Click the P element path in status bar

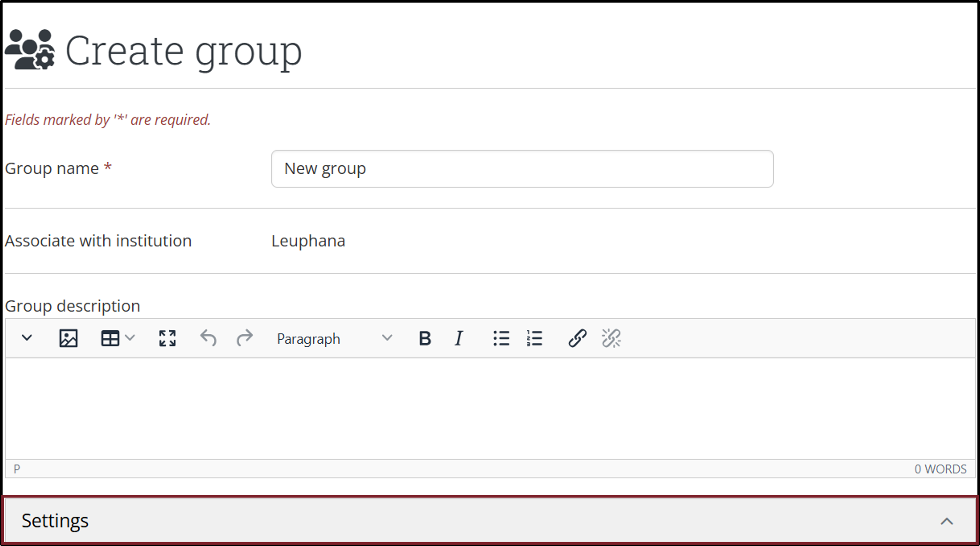point(17,469)
